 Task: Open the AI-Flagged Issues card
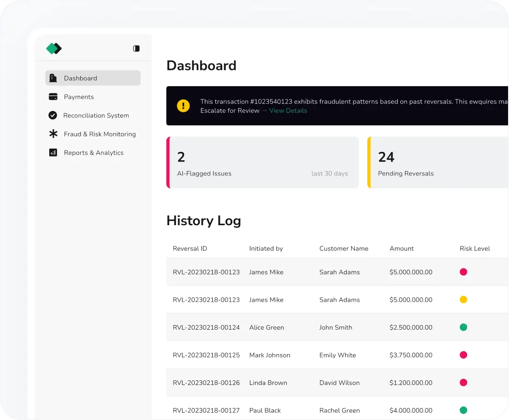point(262,163)
